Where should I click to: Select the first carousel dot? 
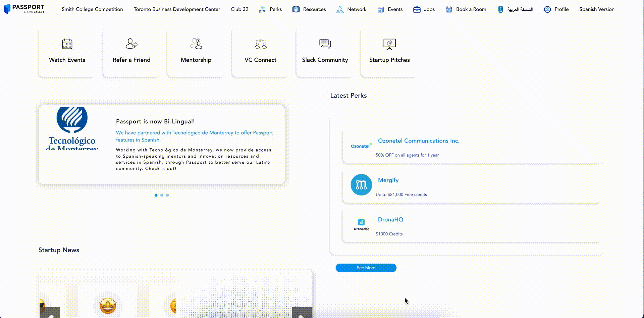coord(156,195)
